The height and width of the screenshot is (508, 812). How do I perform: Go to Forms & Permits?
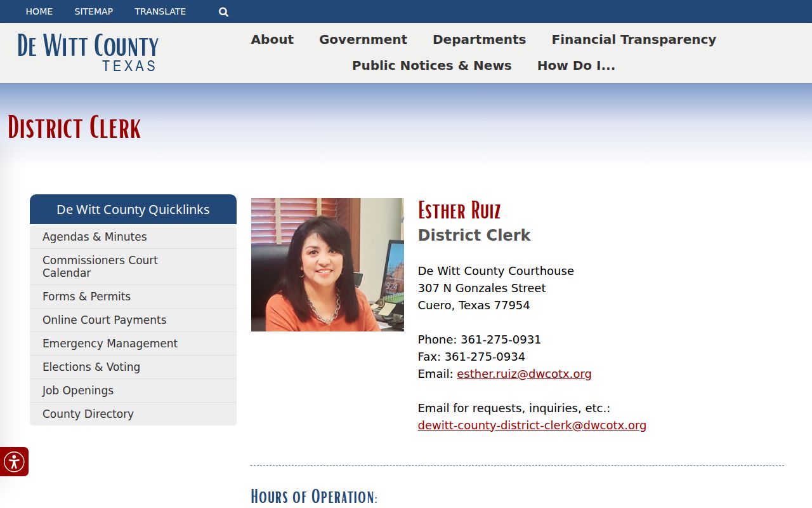[133, 297]
